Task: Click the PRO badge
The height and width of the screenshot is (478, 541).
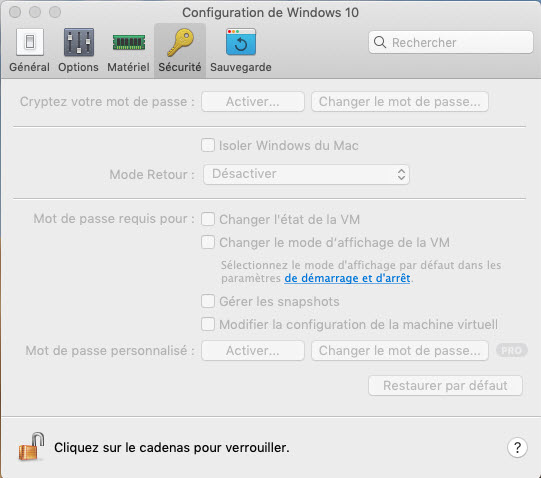Action: tap(512, 351)
